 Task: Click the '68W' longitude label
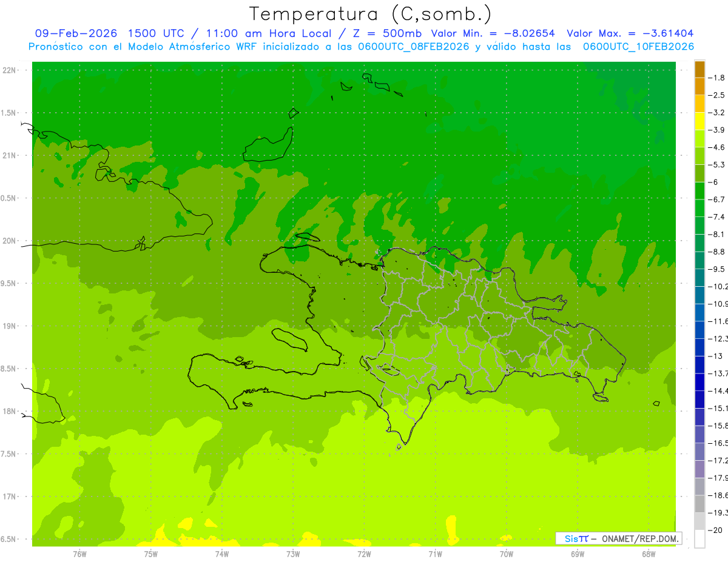tap(649, 553)
